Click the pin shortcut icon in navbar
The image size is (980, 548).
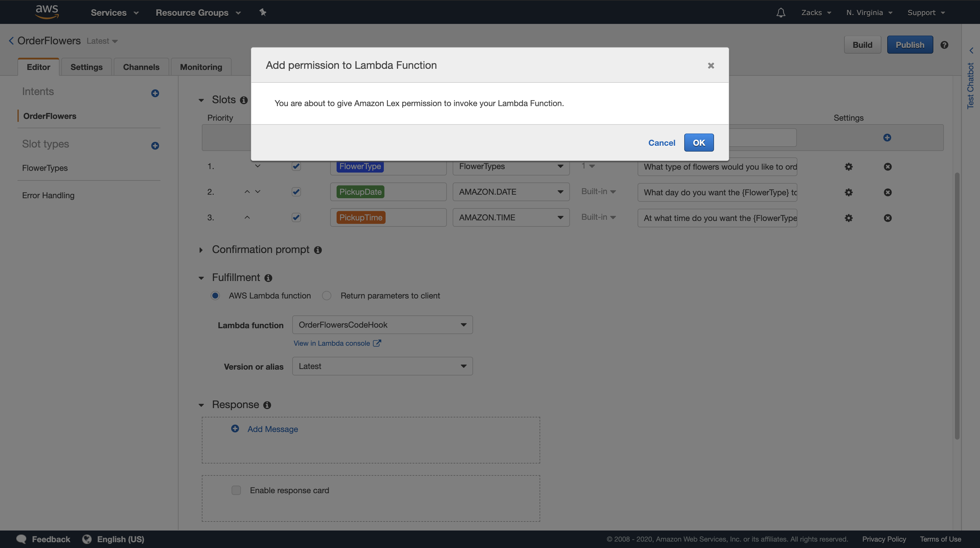coord(262,13)
